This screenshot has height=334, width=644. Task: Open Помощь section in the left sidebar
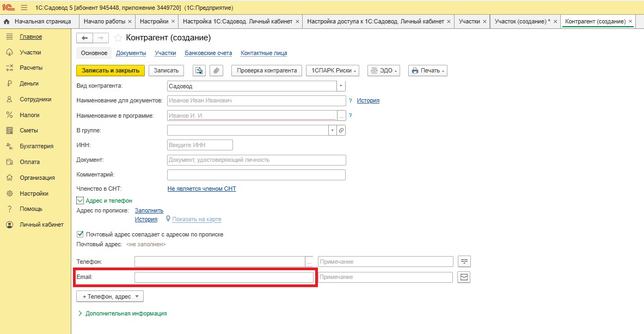[x=31, y=209]
